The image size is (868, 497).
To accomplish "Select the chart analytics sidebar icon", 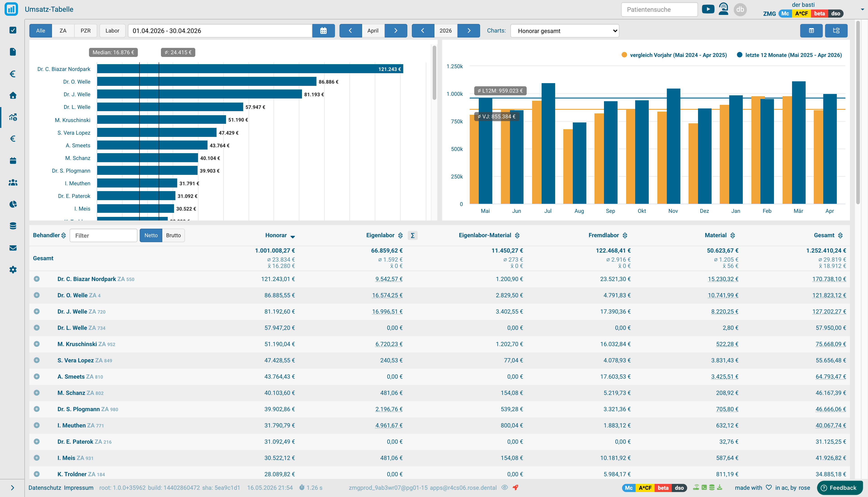I will pos(13,117).
